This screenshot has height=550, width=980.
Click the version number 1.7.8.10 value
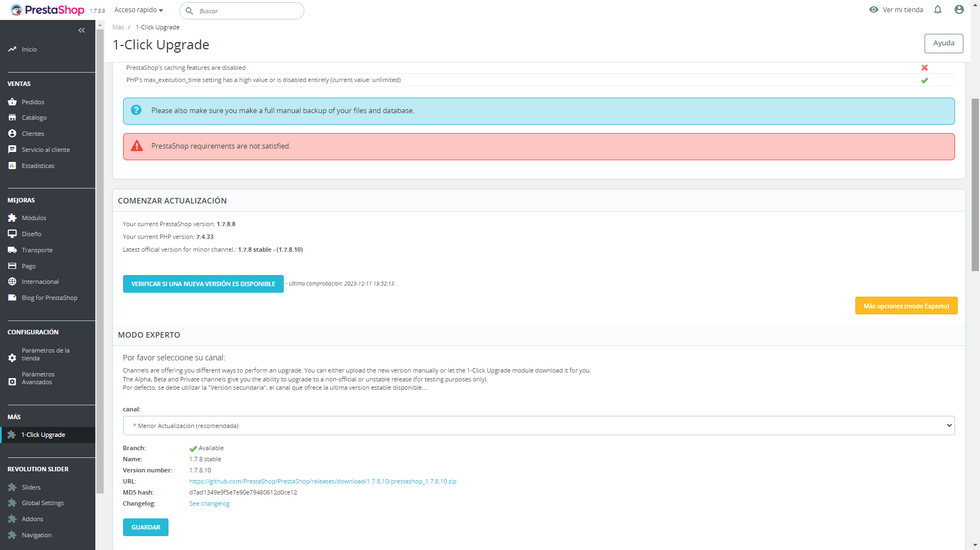(x=200, y=470)
